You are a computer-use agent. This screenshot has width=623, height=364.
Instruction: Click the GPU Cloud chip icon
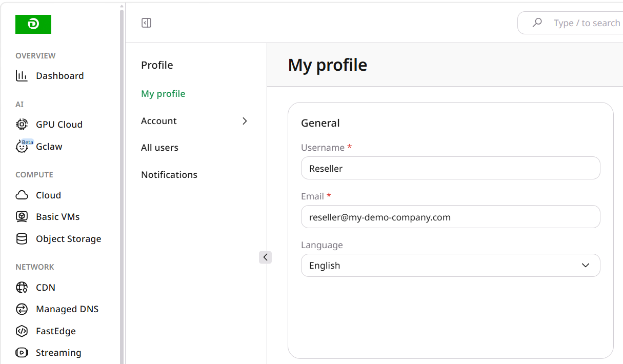tap(22, 124)
